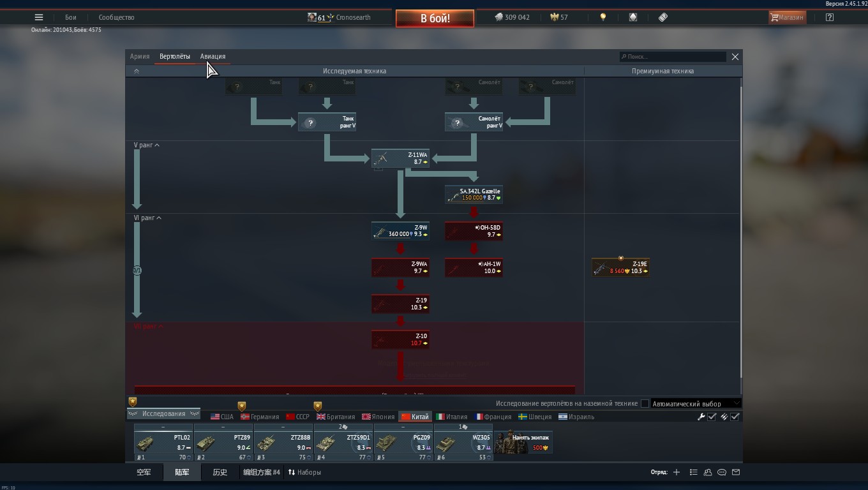
Task: Select the Германия nation
Action: tap(259, 417)
